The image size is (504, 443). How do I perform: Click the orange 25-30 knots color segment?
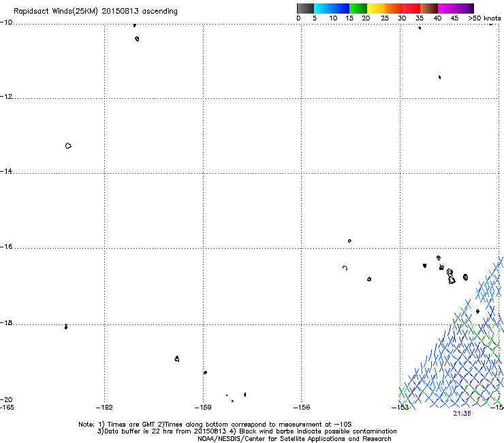(x=394, y=8)
